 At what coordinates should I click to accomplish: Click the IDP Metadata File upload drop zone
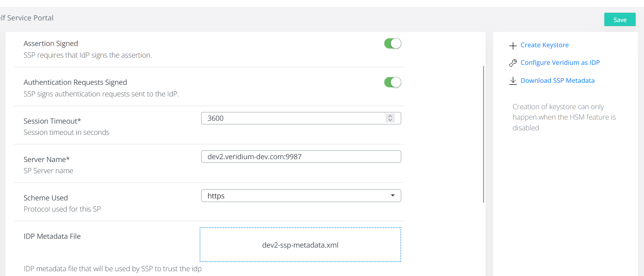pos(300,245)
